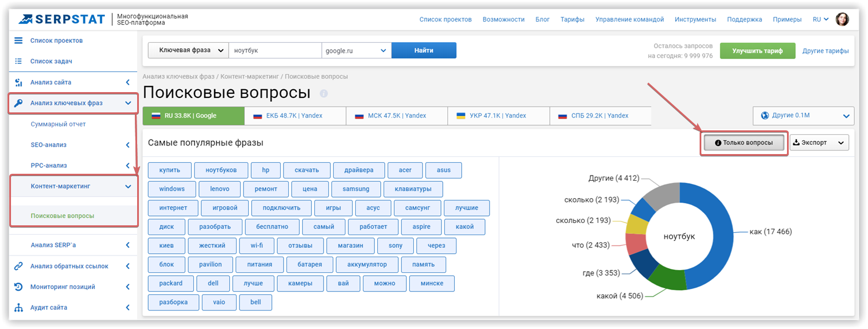Click into the ноутбук keyword input field

[275, 50]
